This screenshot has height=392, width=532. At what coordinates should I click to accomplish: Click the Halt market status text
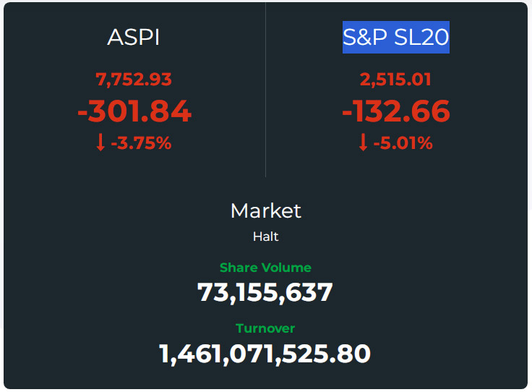pos(266,237)
